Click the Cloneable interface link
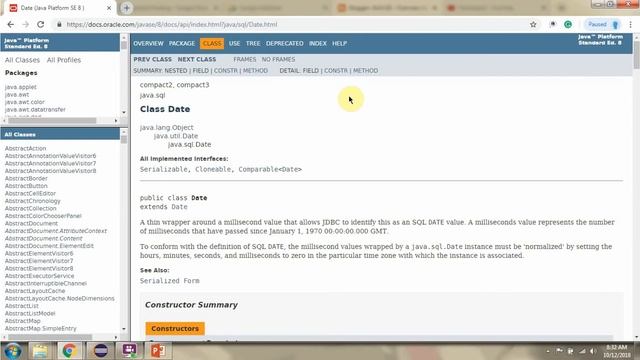The image size is (640, 360). pyautogui.click(x=213, y=169)
